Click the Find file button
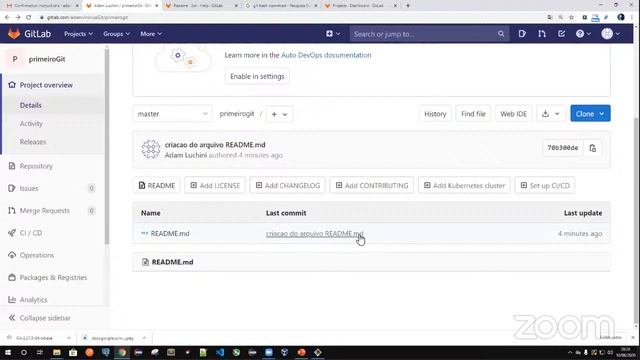 pos(473,114)
